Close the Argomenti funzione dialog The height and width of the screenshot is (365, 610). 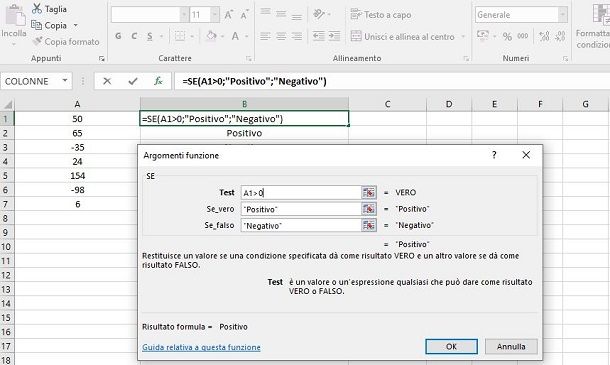[x=526, y=155]
